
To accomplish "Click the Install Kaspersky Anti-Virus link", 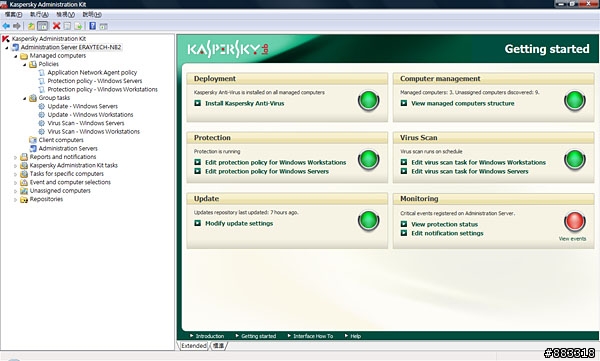I will click(245, 103).
